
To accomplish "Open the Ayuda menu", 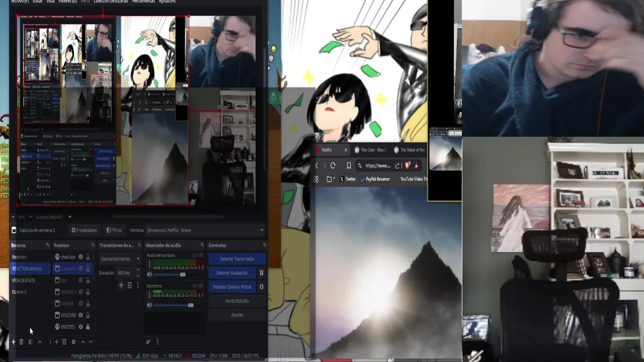I will (x=167, y=2).
